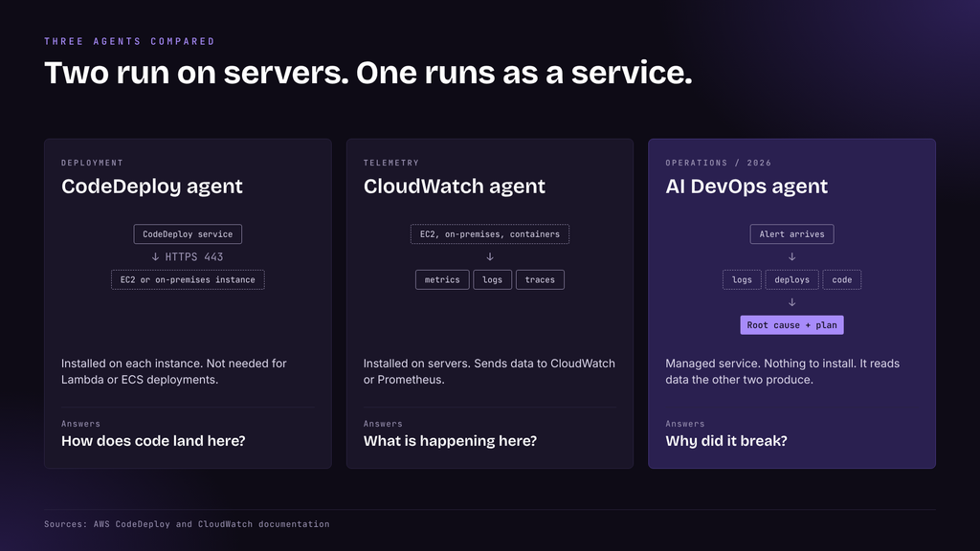Click 'How does code land here?' text

(x=153, y=441)
